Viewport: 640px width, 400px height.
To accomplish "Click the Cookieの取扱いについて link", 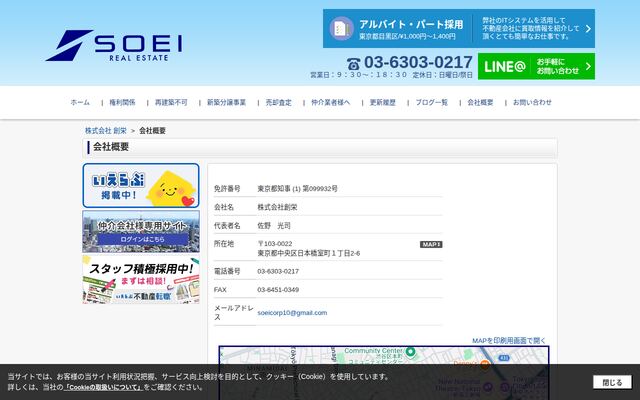I will 103,387.
